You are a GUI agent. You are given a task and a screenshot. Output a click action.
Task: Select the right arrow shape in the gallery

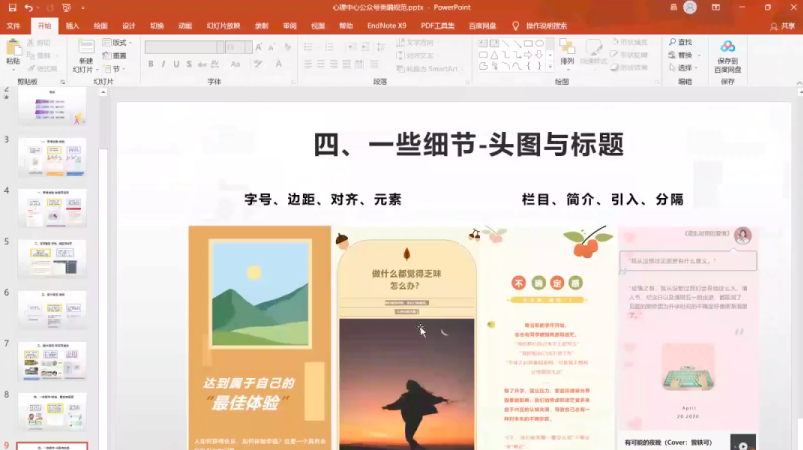(528, 55)
